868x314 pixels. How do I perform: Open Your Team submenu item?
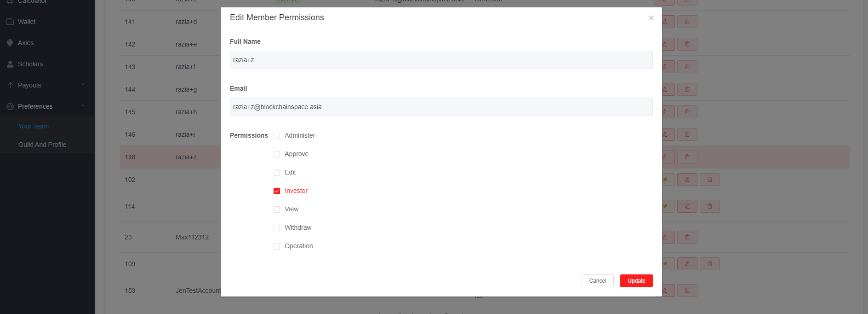click(x=34, y=126)
